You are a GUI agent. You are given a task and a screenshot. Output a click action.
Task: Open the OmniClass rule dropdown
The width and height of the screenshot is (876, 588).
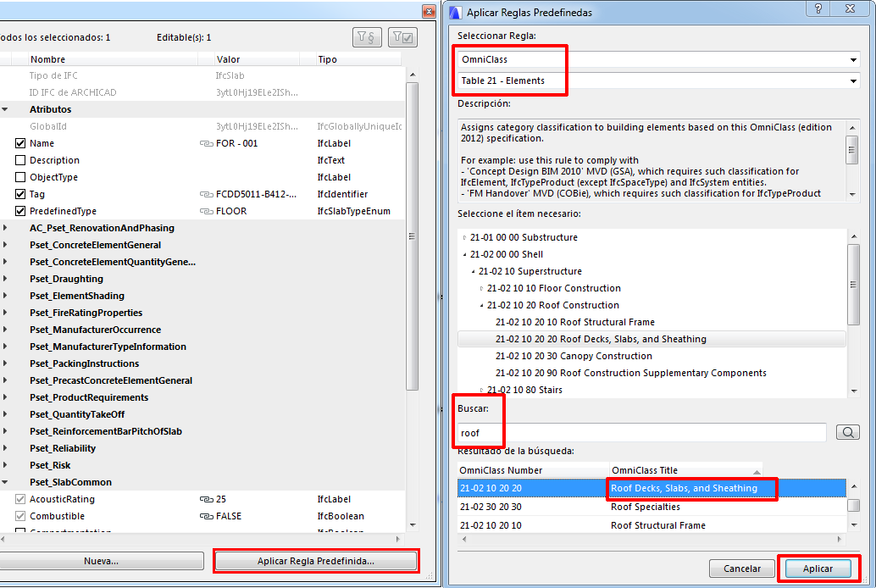click(853, 60)
